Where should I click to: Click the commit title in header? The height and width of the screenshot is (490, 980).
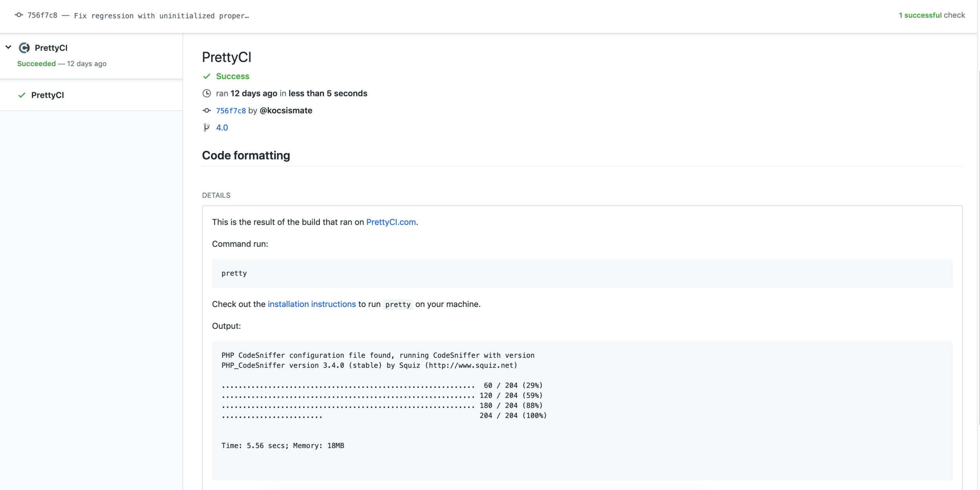[x=161, y=16]
